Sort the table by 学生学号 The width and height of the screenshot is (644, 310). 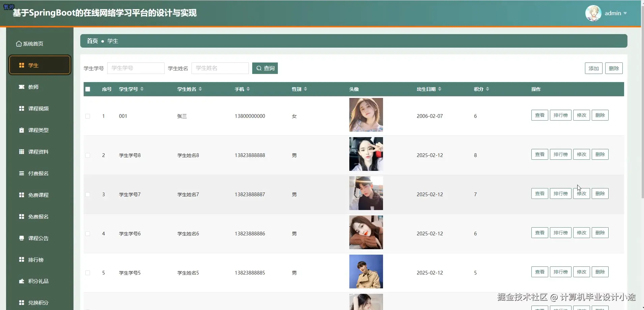(142, 89)
